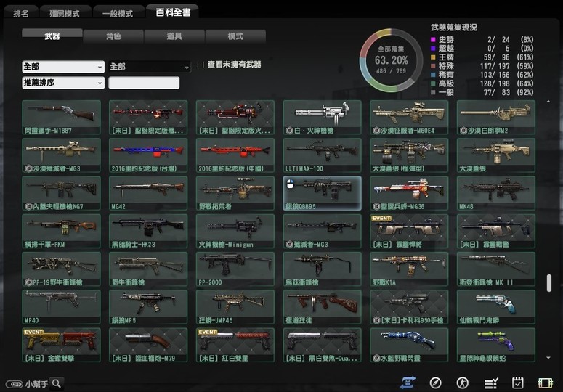563x392 pixels.
Task: Toggle the 小幫手 OFF switch
Action: coord(14,383)
